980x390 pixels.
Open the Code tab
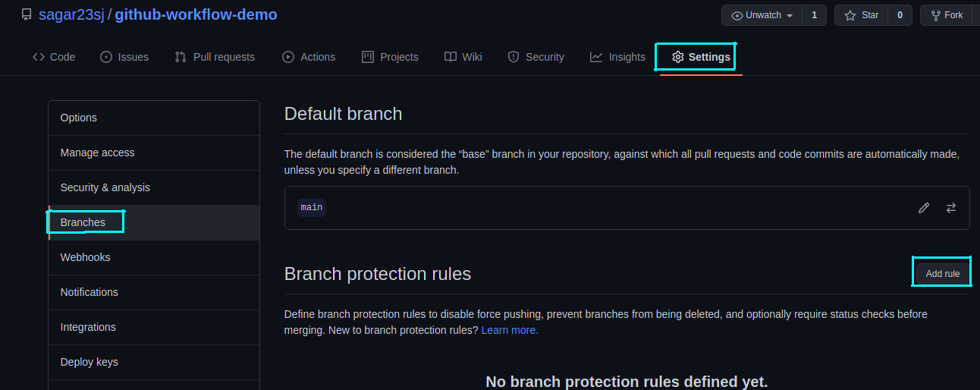pyautogui.click(x=54, y=57)
